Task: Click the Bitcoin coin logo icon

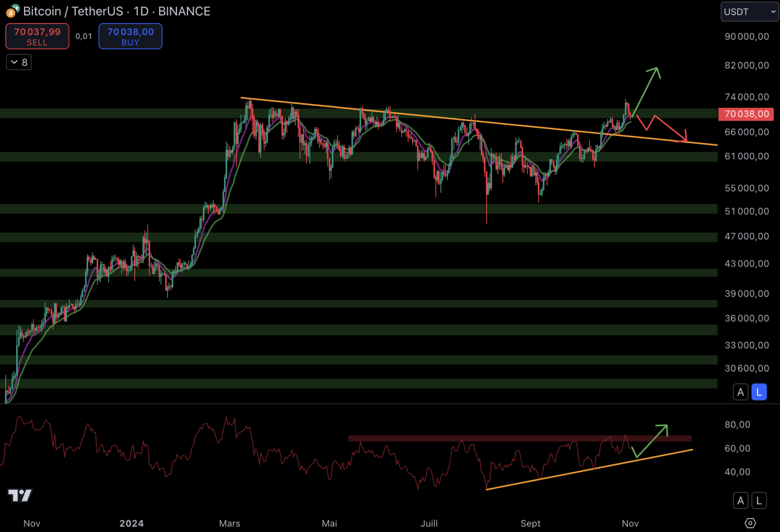Action: (12, 11)
